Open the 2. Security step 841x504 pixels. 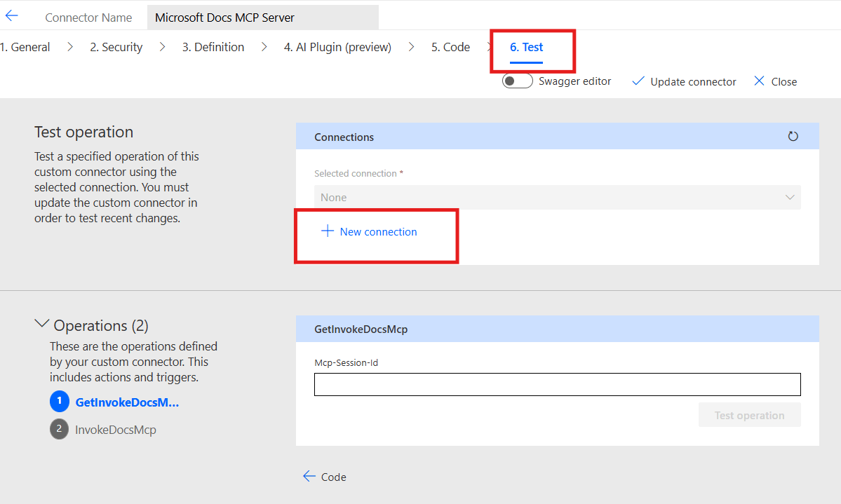(x=116, y=47)
